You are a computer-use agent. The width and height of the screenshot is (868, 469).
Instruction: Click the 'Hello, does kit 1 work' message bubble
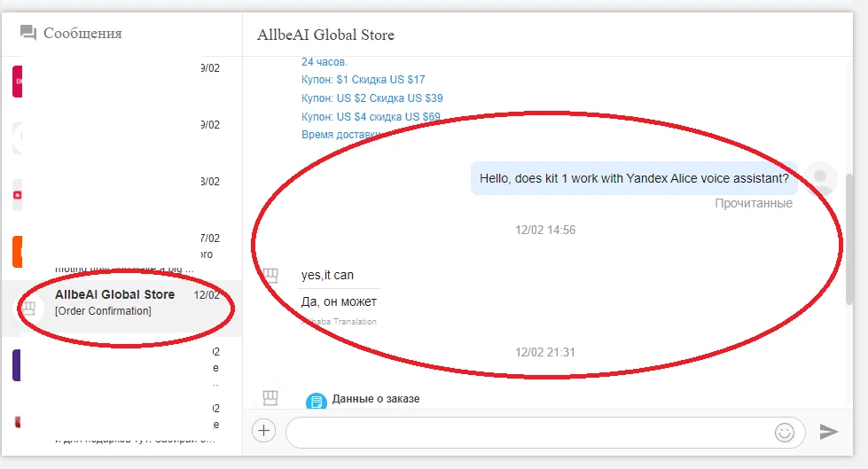pos(634,178)
